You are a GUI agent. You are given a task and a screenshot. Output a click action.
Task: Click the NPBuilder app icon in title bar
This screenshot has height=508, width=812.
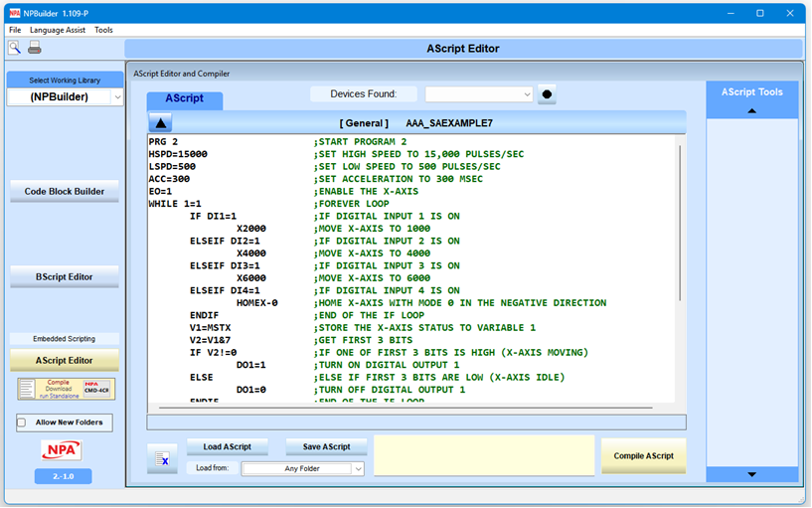(x=15, y=14)
